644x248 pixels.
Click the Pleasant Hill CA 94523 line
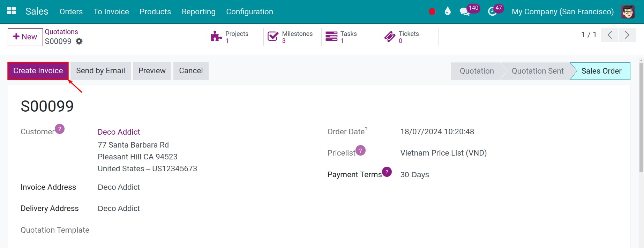coord(137,157)
